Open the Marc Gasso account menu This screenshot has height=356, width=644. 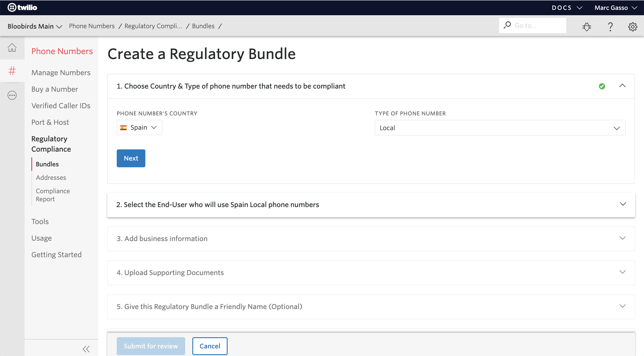(x=616, y=8)
